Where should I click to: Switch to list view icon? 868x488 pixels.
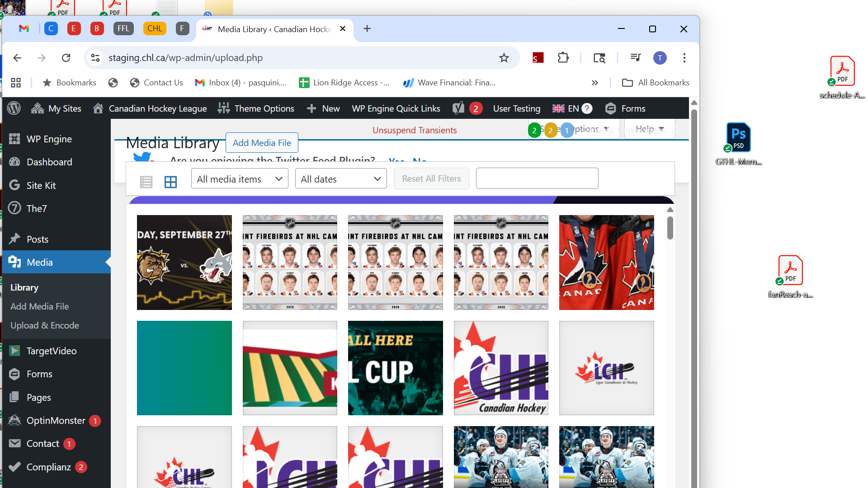[146, 182]
